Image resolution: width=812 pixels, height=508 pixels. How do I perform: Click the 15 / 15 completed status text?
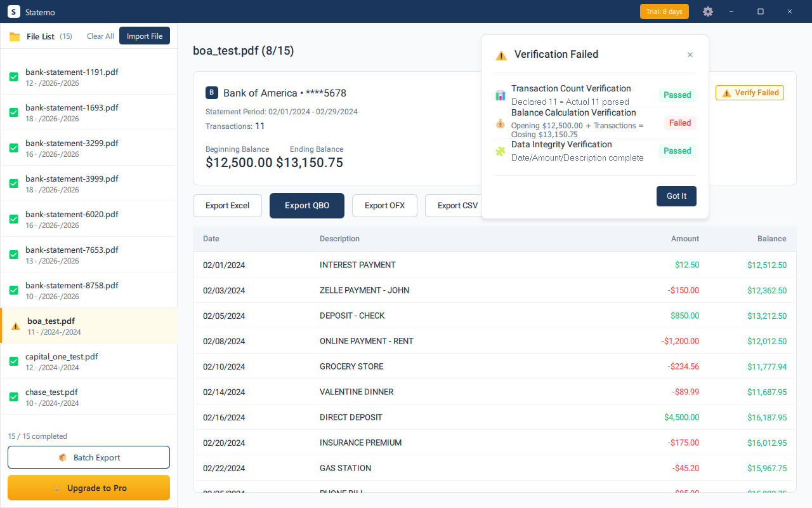[37, 436]
